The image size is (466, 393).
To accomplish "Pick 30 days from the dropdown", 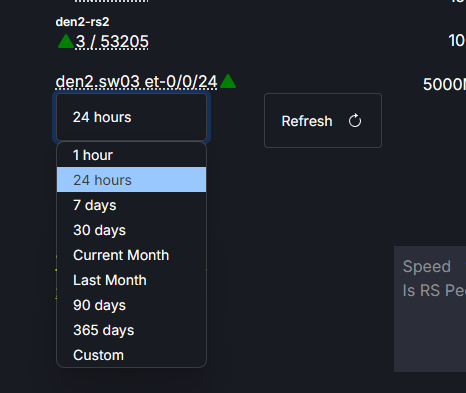I will pos(131,230).
